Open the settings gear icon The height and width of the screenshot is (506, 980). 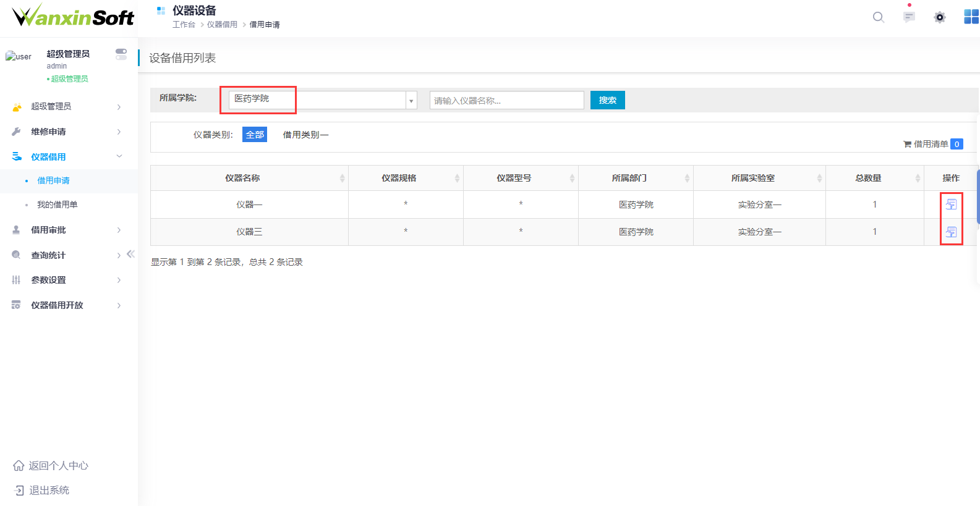[940, 17]
